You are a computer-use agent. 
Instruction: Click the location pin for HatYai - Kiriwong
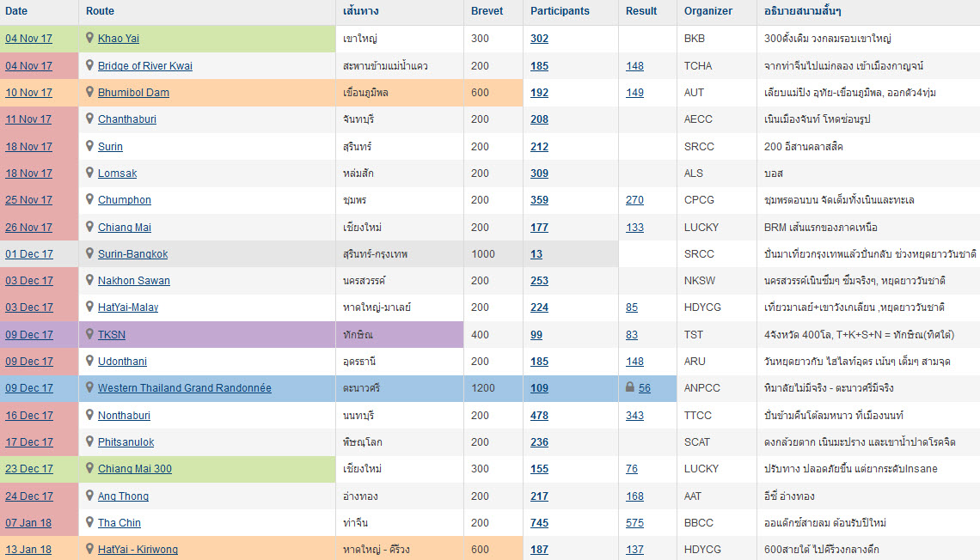(89, 549)
